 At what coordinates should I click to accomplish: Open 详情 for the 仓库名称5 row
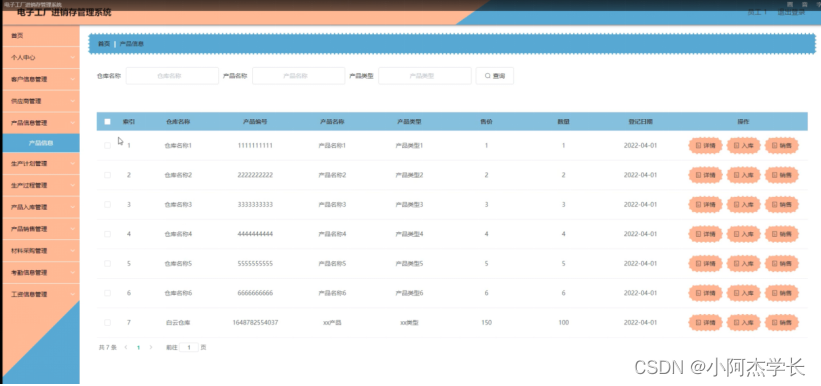click(705, 263)
